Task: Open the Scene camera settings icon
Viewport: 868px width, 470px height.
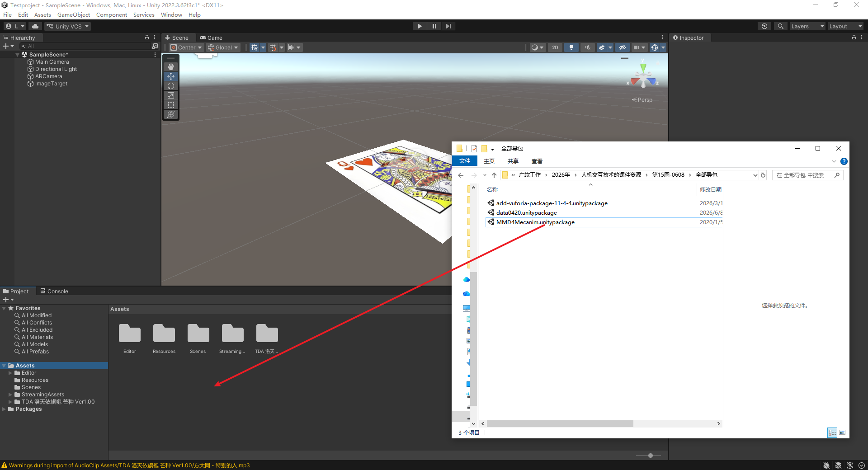Action: coord(637,47)
